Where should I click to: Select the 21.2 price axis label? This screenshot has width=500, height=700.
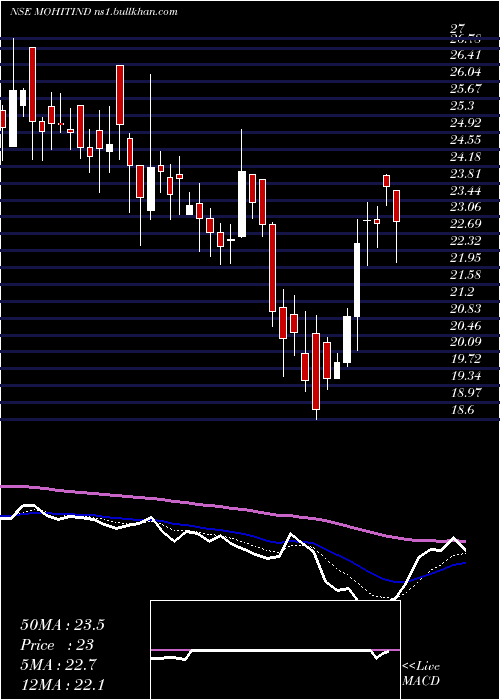pyautogui.click(x=462, y=292)
